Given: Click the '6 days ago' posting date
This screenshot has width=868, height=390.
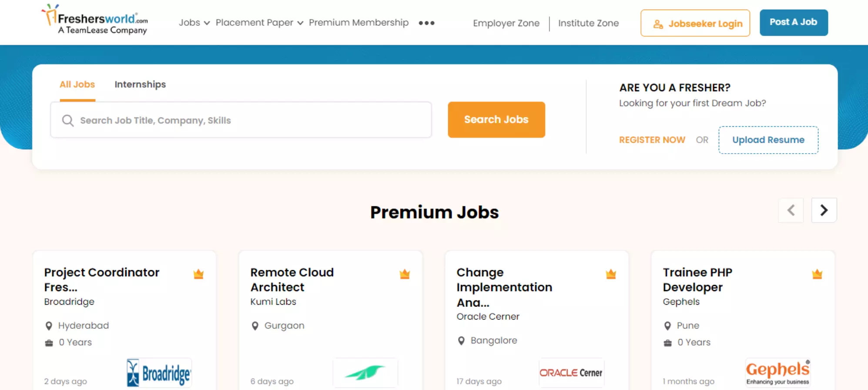Looking at the screenshot, I should click(x=272, y=381).
